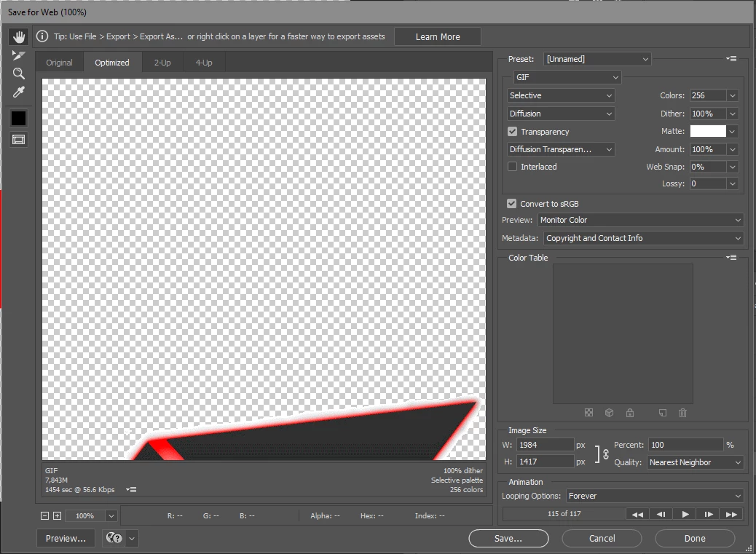Toggle Convert to sRGB checkbox
Screen dimensions: 756x554
[x=511, y=204]
